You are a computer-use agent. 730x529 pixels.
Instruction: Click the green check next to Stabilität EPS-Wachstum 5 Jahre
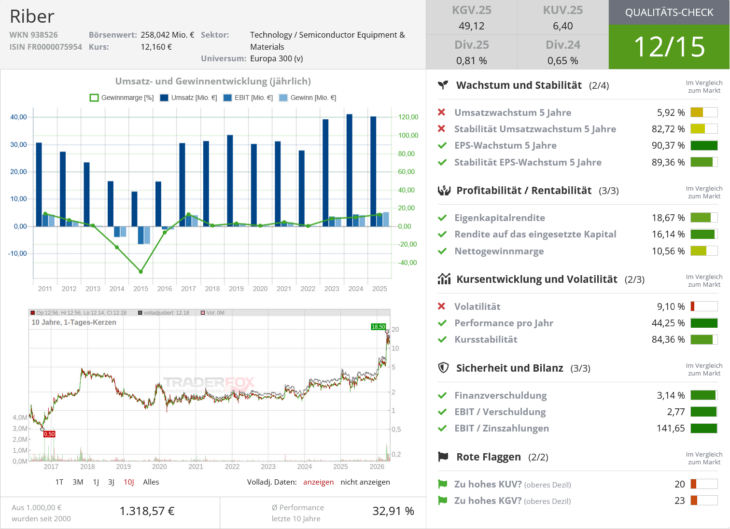tap(442, 162)
